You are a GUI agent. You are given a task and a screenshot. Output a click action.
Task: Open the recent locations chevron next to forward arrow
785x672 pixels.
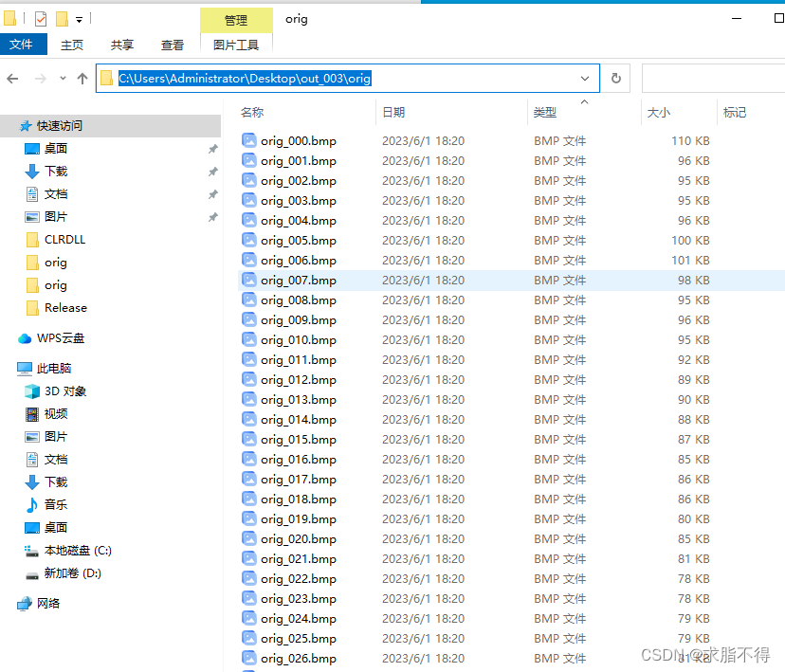pyautogui.click(x=62, y=78)
